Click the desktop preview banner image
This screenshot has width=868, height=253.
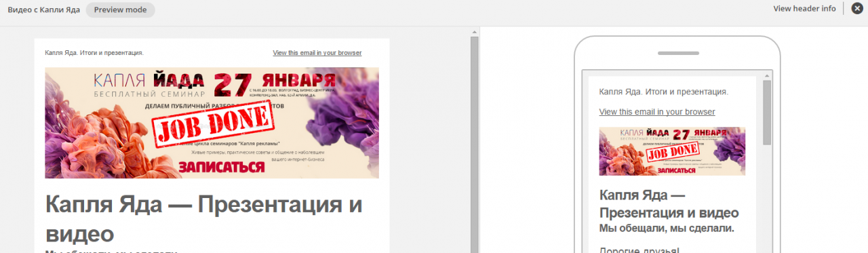212,123
